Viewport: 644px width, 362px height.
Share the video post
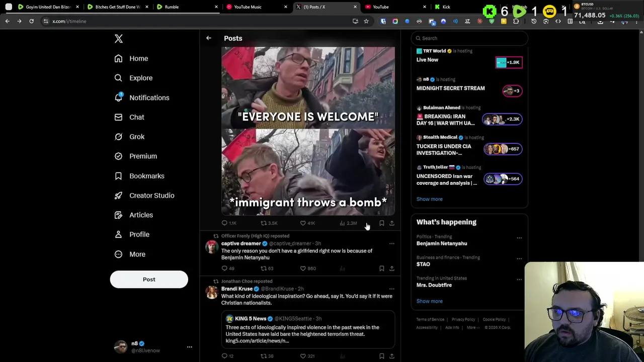tap(392, 223)
